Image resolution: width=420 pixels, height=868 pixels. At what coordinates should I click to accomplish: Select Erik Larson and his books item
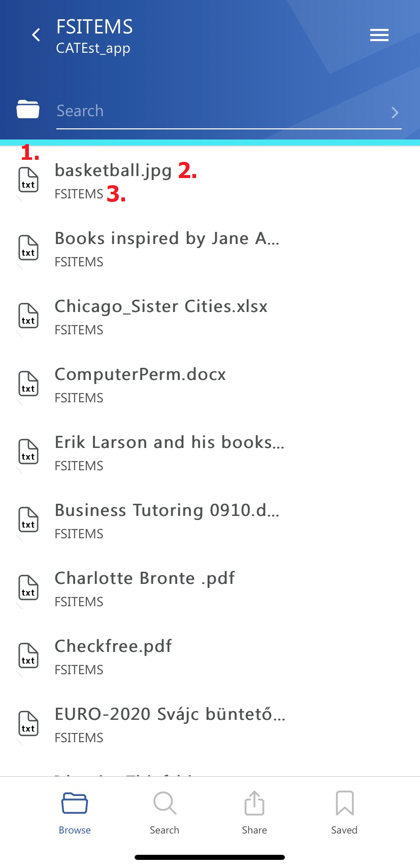169,442
